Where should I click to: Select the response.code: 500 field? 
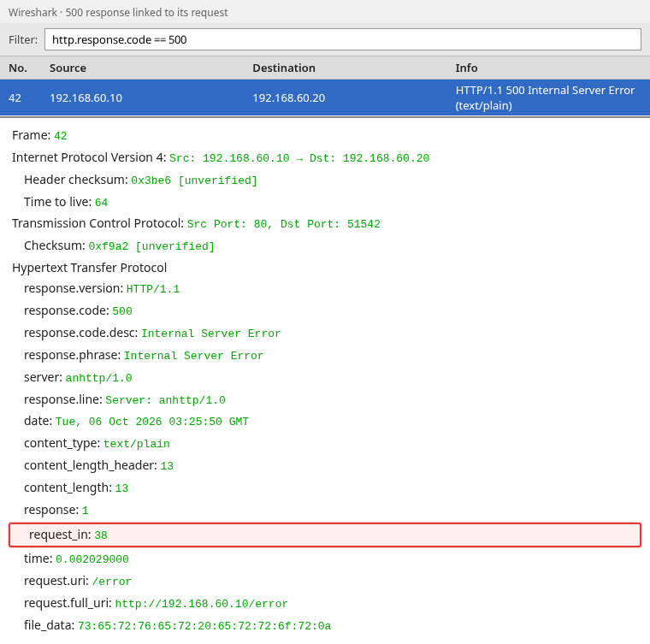pos(78,310)
